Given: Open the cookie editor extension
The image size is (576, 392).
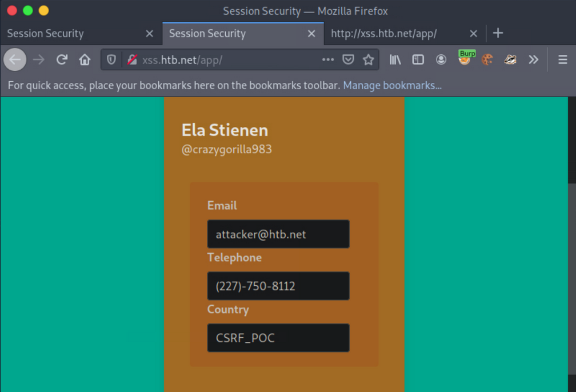Looking at the screenshot, I should pyautogui.click(x=487, y=59).
